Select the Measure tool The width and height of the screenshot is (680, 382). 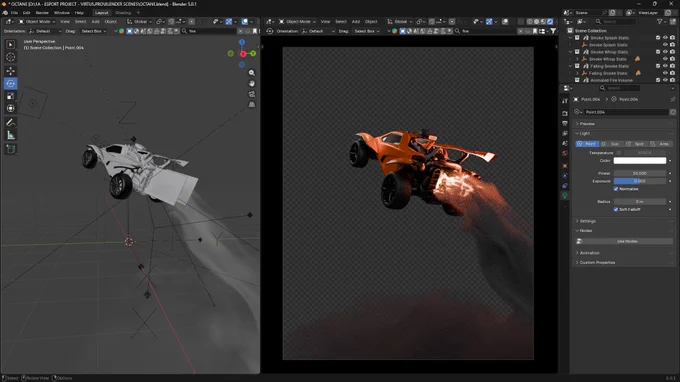pos(11,135)
